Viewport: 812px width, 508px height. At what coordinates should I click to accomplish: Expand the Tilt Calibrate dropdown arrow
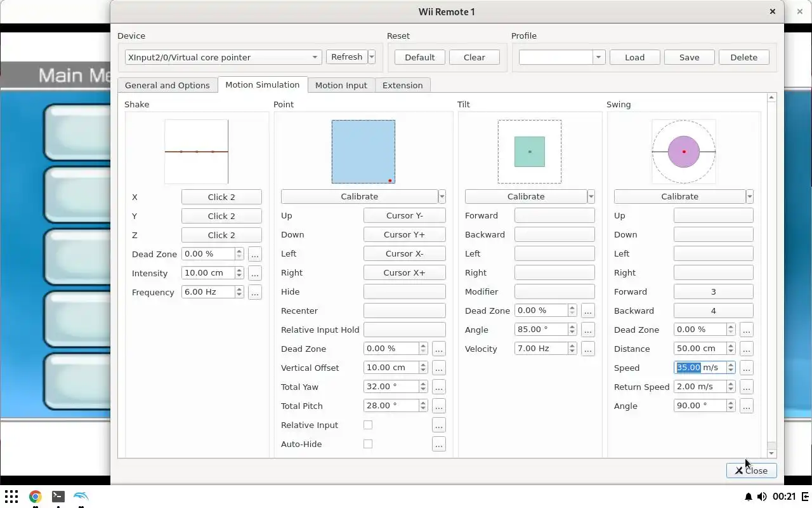(x=591, y=196)
